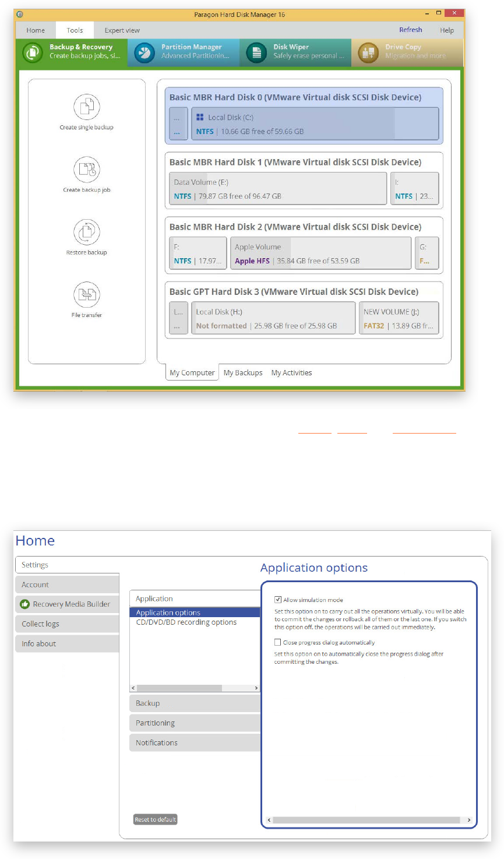The height and width of the screenshot is (859, 504).
Task: Select the Apple Volume HFS partition
Action: coord(320,254)
